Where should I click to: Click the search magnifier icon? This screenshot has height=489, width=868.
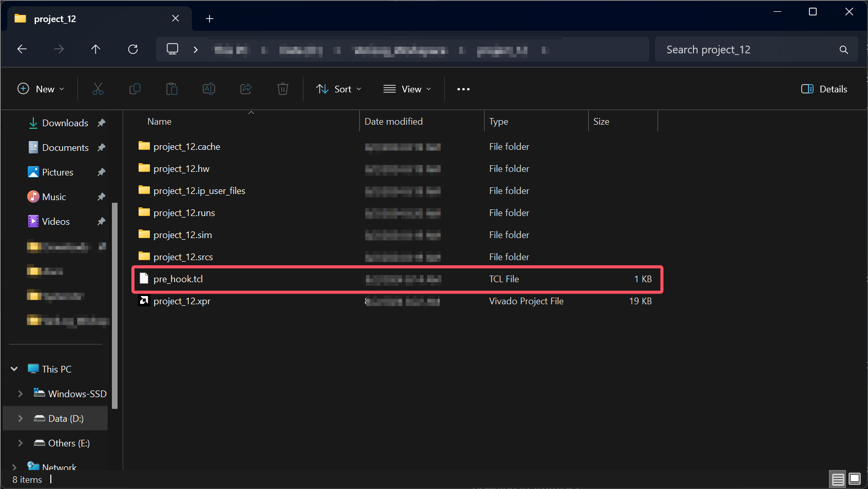pyautogui.click(x=843, y=50)
